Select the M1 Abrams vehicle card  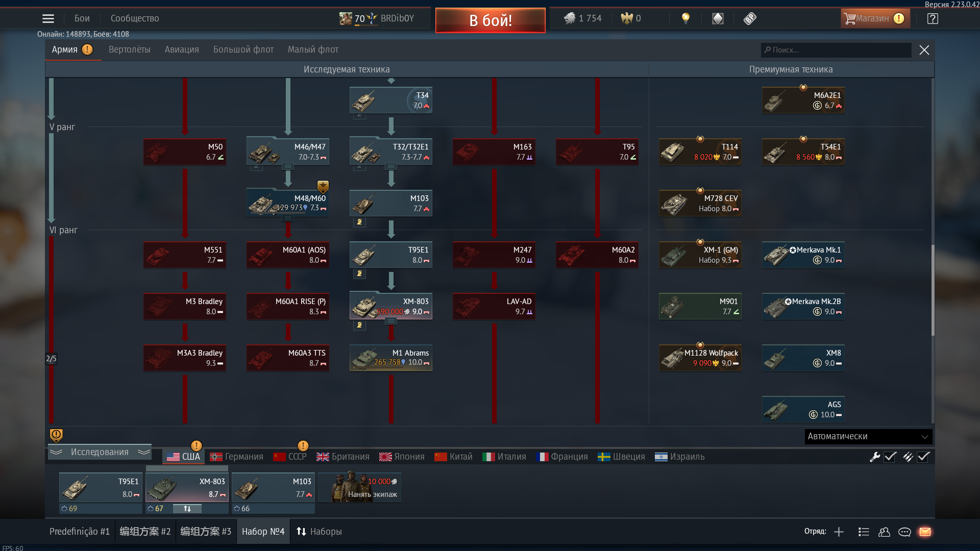[x=391, y=358]
